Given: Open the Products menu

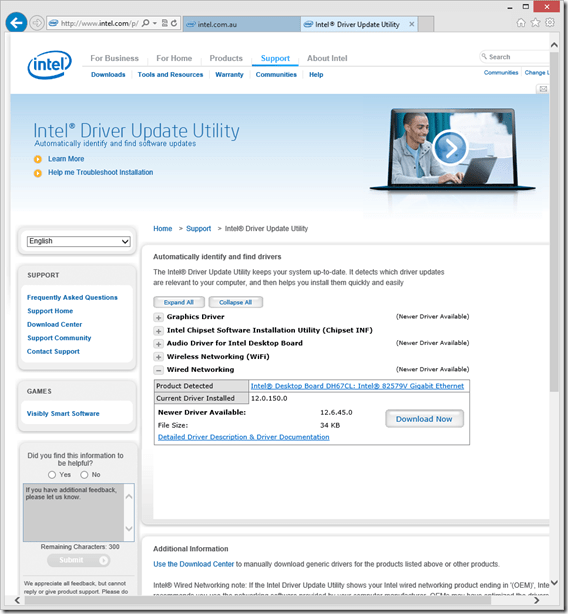Looking at the screenshot, I should (226, 58).
